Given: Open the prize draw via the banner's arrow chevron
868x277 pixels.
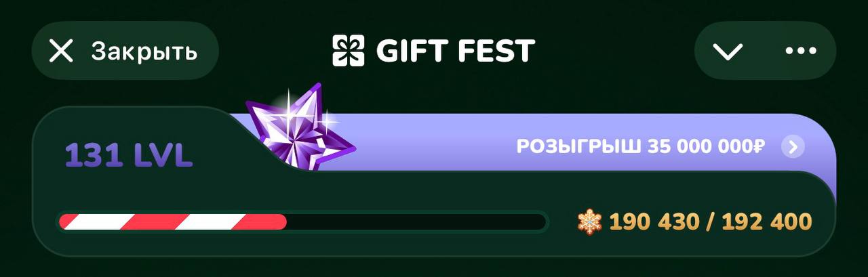Looking at the screenshot, I should point(793,146).
